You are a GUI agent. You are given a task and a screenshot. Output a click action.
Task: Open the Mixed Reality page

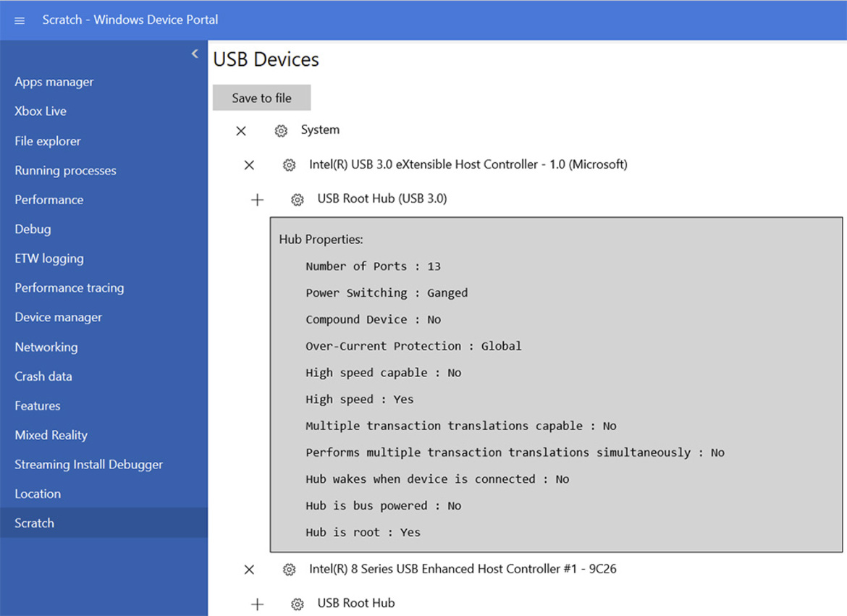coord(51,435)
